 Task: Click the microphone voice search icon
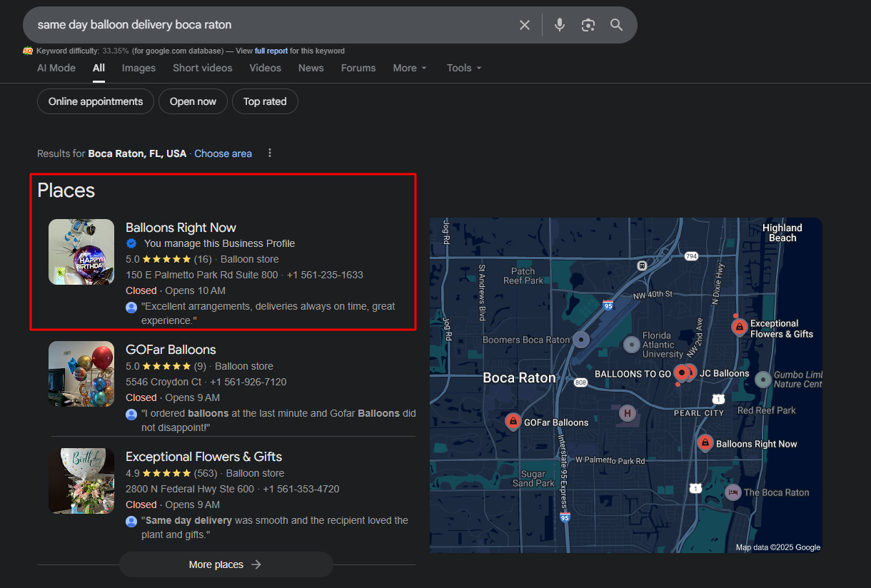click(560, 25)
